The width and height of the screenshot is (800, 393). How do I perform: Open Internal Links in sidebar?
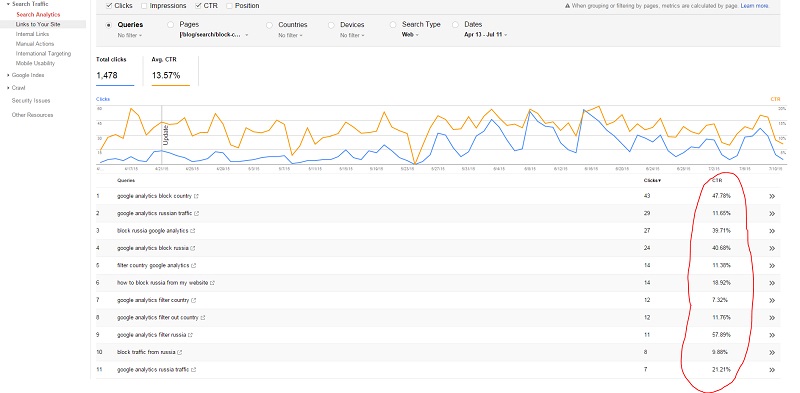pos(33,34)
